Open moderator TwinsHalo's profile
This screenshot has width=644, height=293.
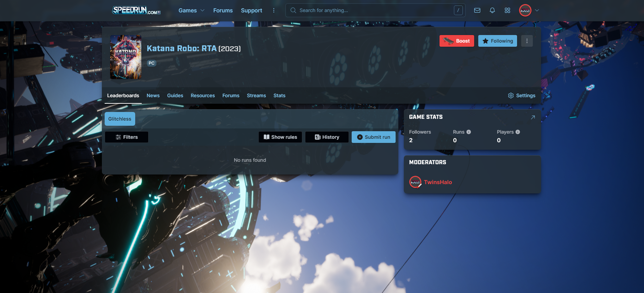tap(437, 182)
